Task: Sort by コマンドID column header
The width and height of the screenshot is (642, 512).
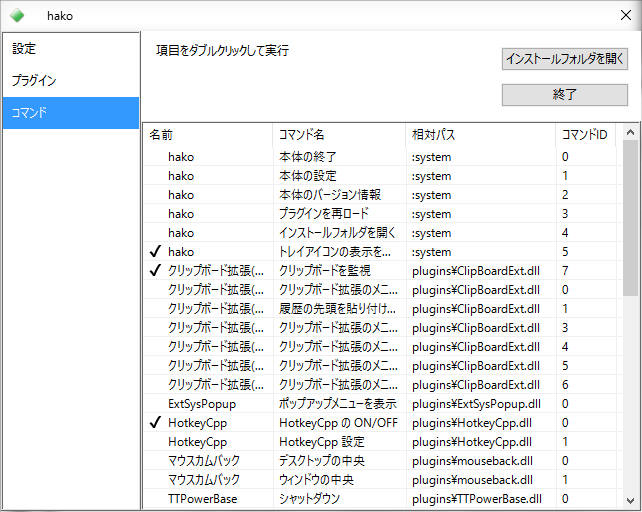Action: 585,135
